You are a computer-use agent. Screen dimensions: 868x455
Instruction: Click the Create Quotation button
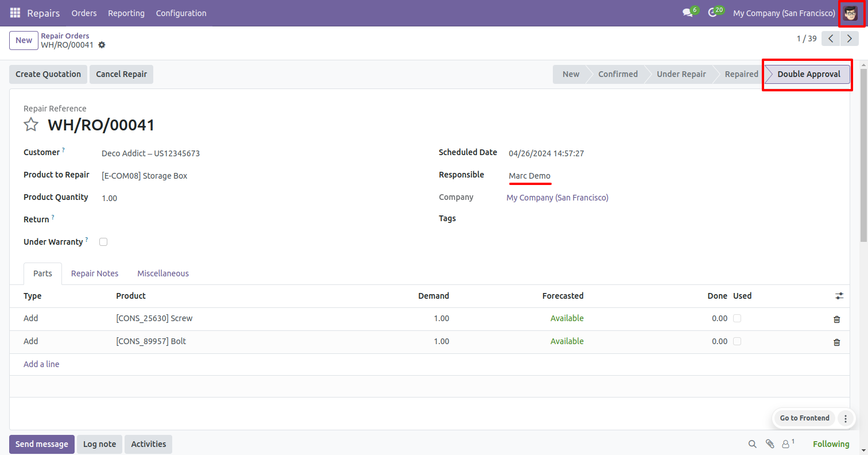[48, 74]
